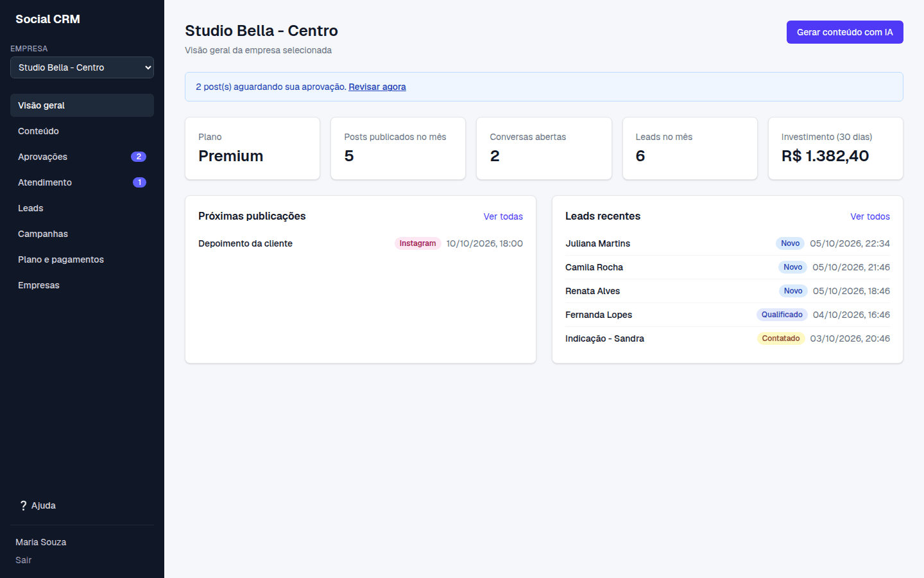Open Atendimento in the sidebar
The image size is (924, 578).
82,182
